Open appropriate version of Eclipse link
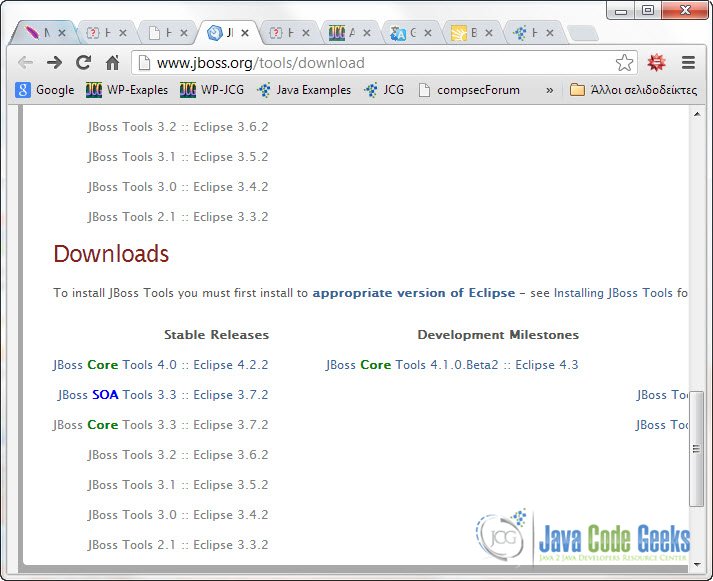Viewport: 713px width, 581px height. (414, 293)
